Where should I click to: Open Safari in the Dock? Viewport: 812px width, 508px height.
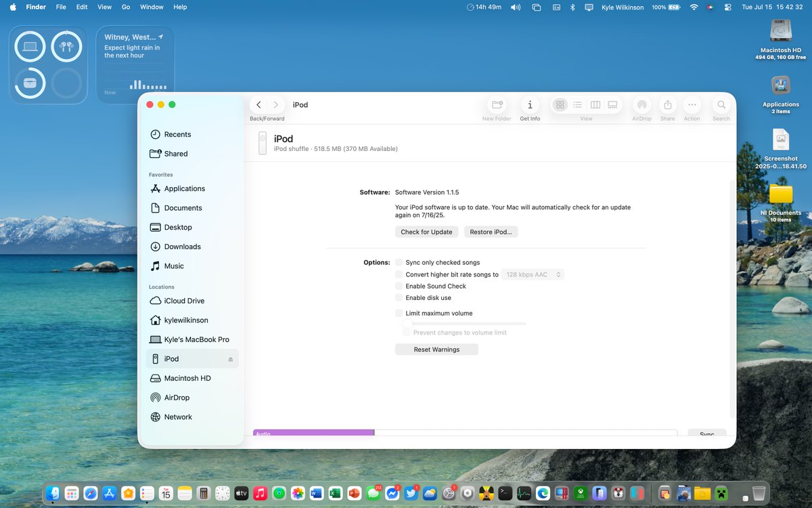90,493
